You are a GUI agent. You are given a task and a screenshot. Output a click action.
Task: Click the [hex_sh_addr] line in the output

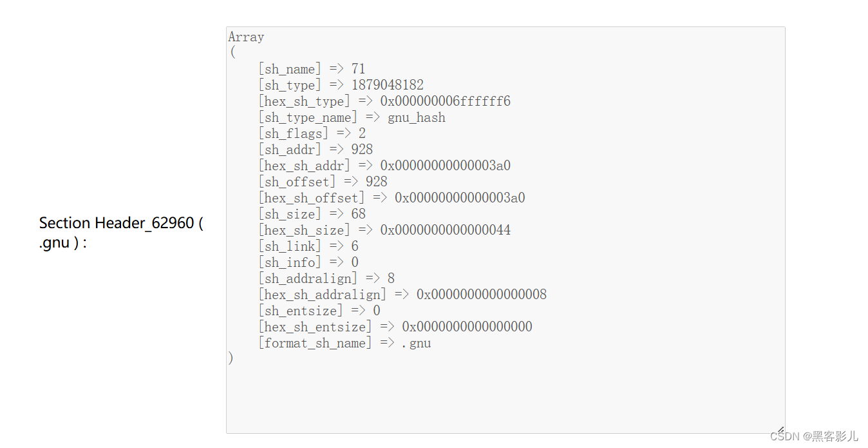[384, 166]
